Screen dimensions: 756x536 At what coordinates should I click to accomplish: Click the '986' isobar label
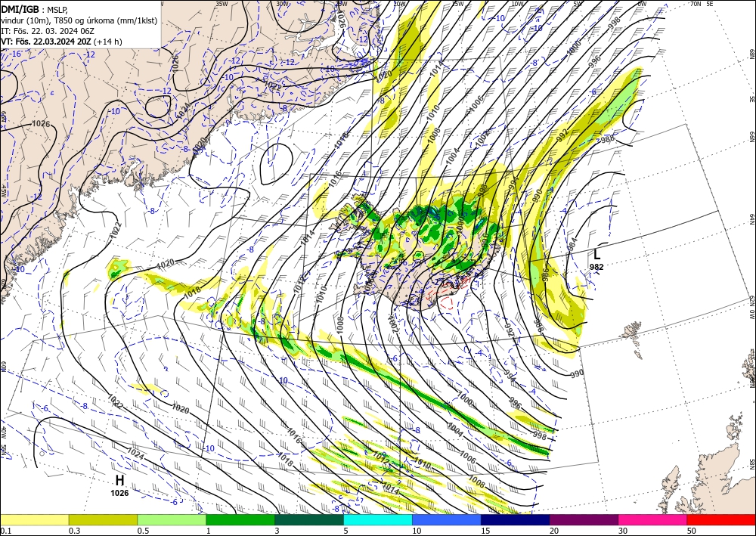click(545, 274)
